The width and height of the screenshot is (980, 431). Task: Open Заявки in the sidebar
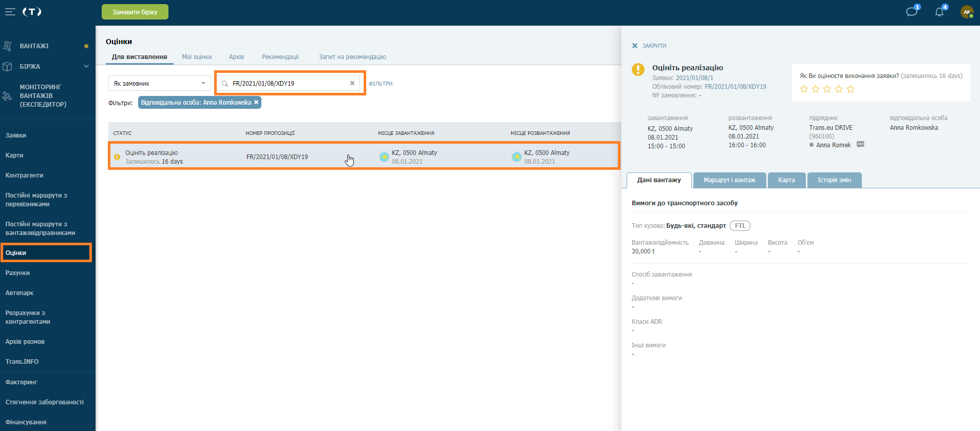click(x=16, y=135)
